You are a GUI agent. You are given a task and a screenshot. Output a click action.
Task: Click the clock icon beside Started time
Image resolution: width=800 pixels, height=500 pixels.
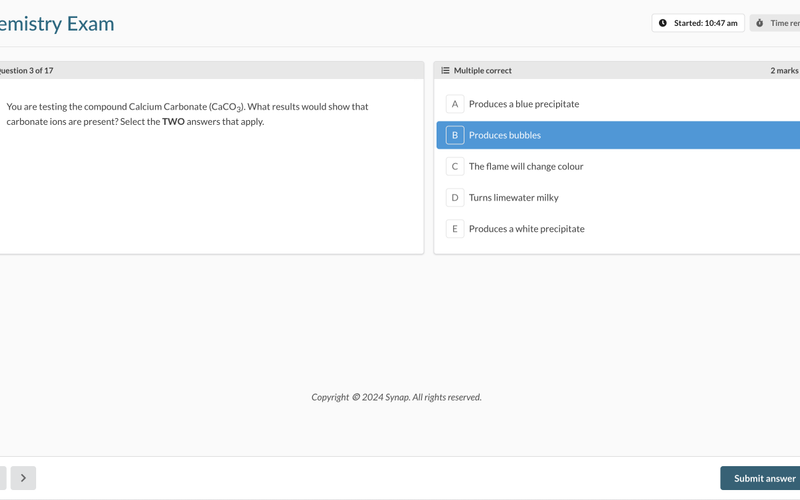coord(663,23)
